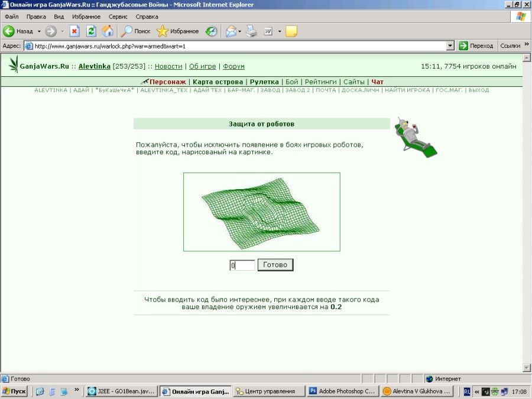Click the БАР-МАГ. quick link
Image resolution: width=532 pixels, height=399 pixels.
241,90
